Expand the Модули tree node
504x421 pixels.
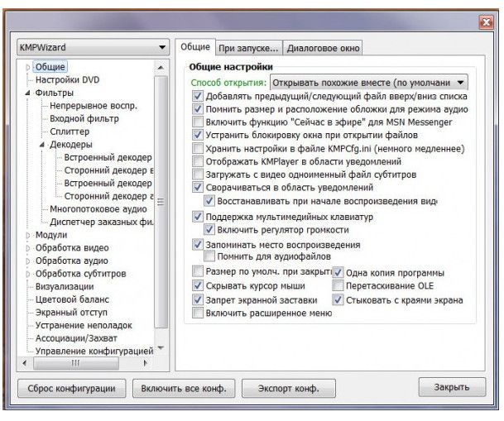28,235
